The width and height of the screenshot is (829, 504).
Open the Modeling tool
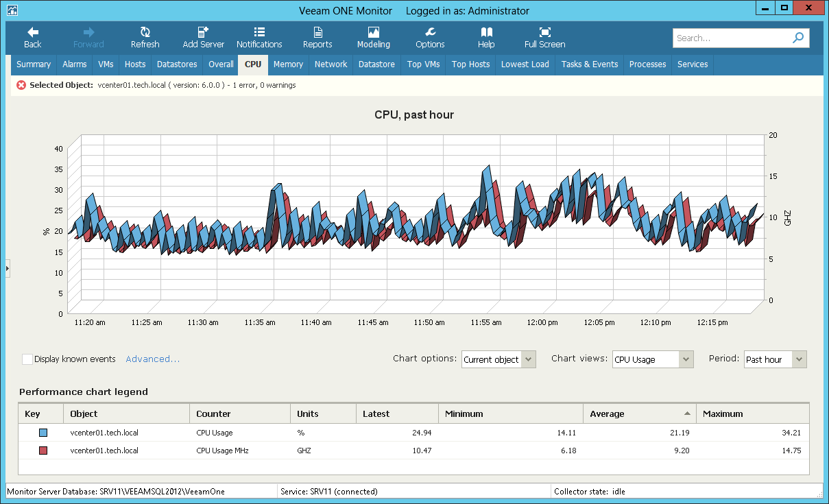coord(374,38)
